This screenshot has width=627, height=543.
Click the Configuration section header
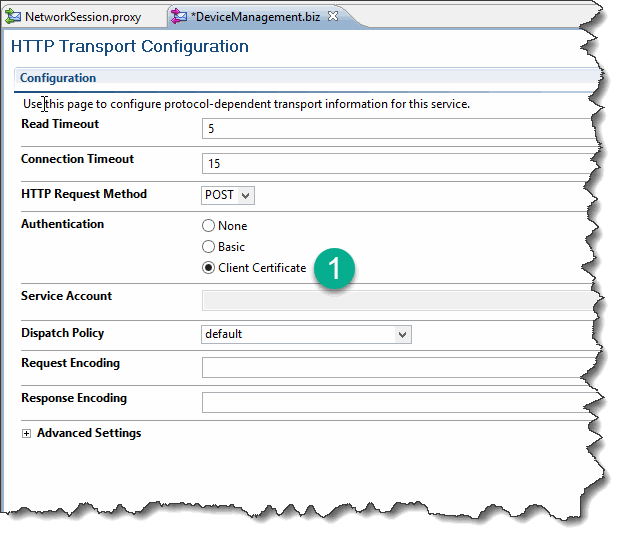point(58,78)
